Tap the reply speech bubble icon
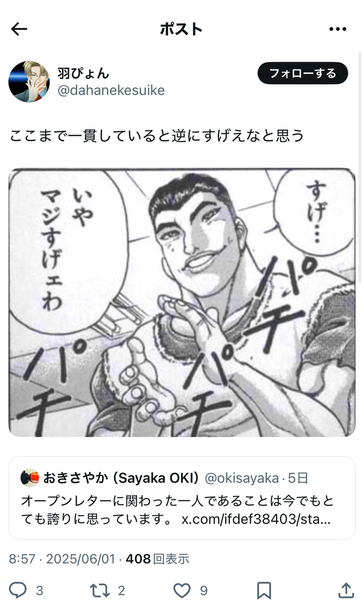This screenshot has width=364, height=606. click(x=19, y=590)
